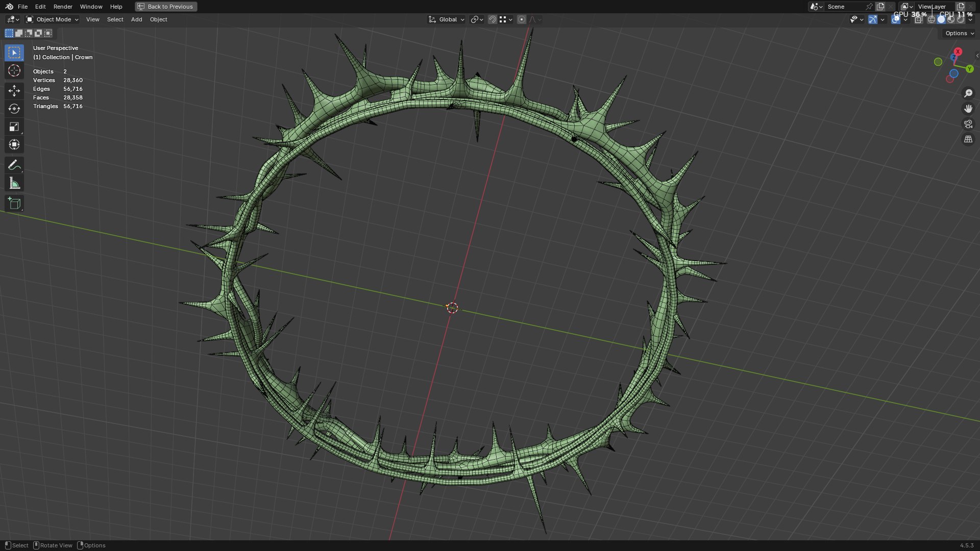This screenshot has width=980, height=551.
Task: Switch to Rendered shading
Action: [x=961, y=19]
